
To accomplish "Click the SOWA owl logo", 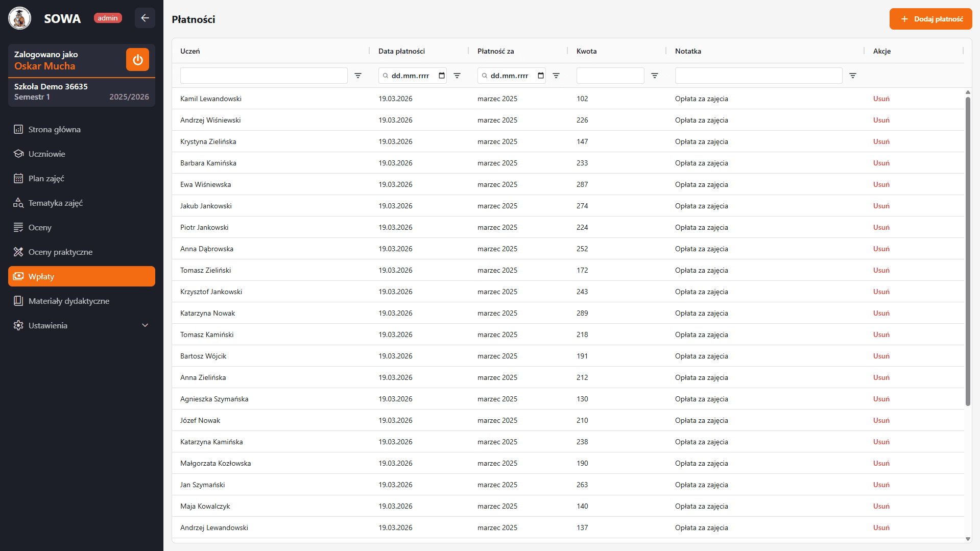I will click(x=20, y=18).
